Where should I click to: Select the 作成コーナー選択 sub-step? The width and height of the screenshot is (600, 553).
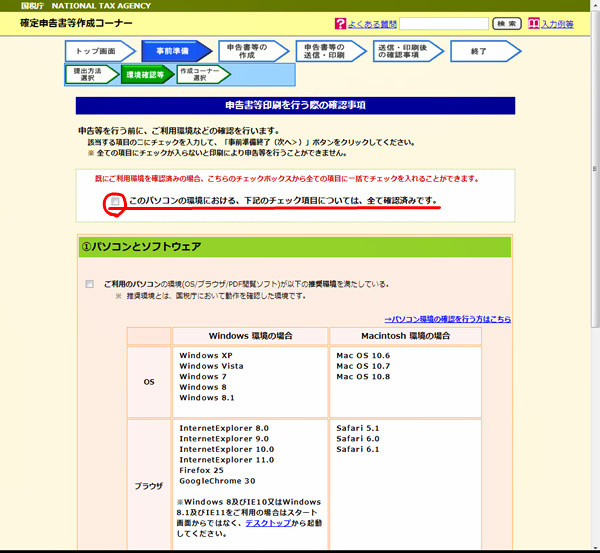[203, 74]
